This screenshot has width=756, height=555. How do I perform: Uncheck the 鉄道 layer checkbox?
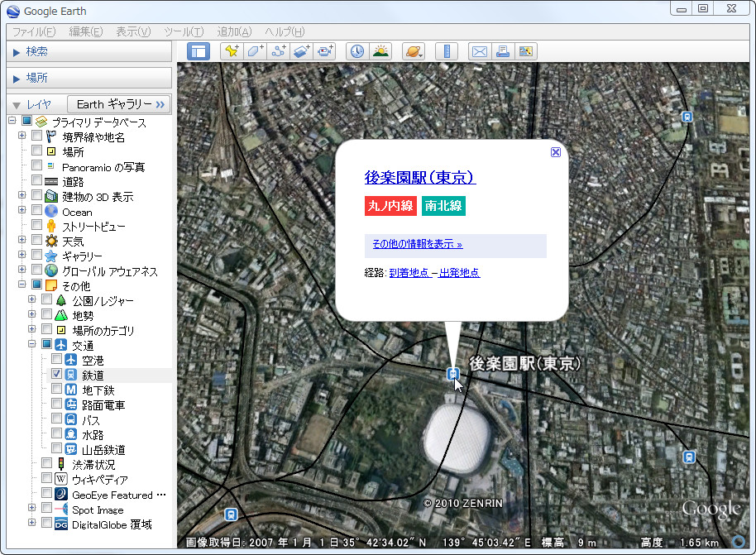56,374
